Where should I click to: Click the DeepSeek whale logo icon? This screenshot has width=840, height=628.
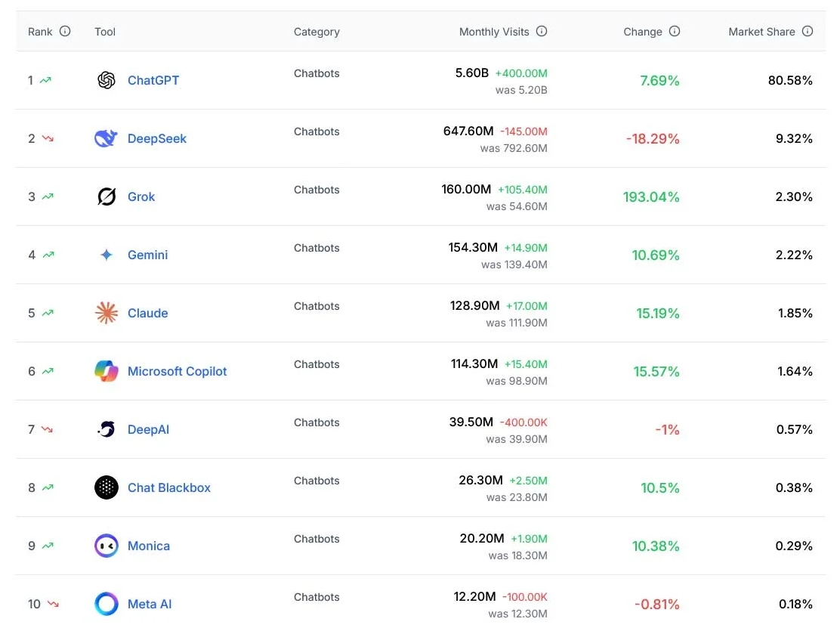tap(106, 138)
